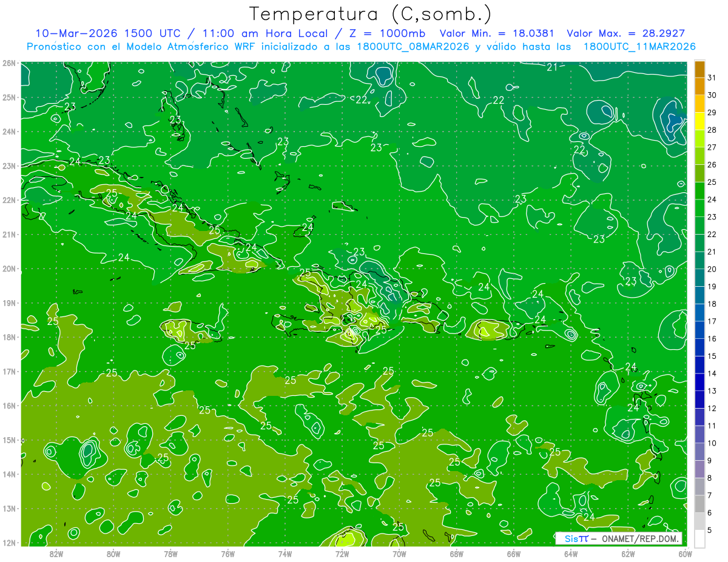Click the 78W longitude label
Screen dimensions: 728x562
tap(170, 554)
